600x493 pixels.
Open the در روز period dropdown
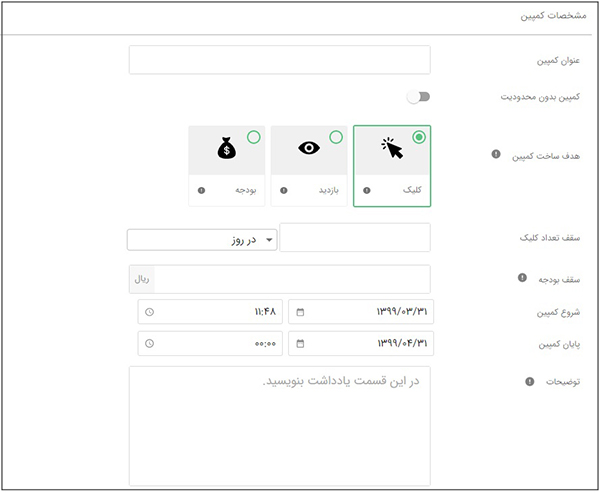(202, 239)
